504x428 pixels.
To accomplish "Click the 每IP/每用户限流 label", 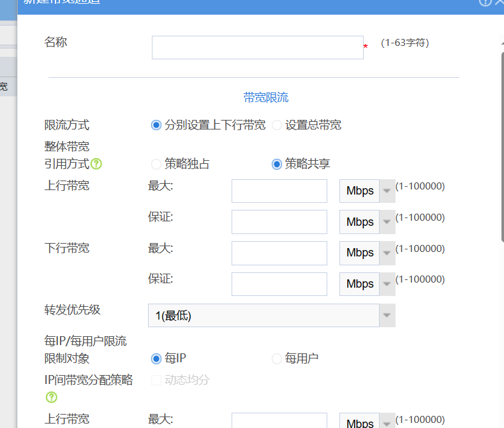I will point(85,341).
